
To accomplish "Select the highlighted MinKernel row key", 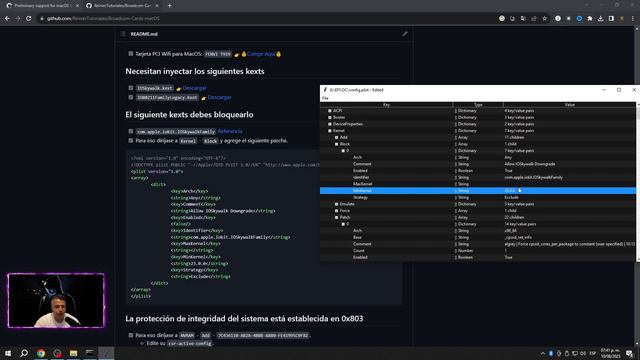I will point(362,191).
